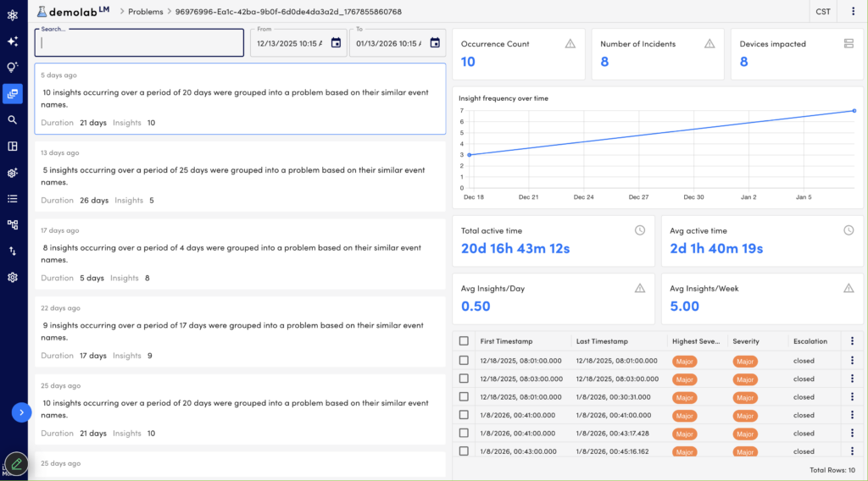Select the problem card from 13 days ago
The image size is (868, 481).
point(240,176)
